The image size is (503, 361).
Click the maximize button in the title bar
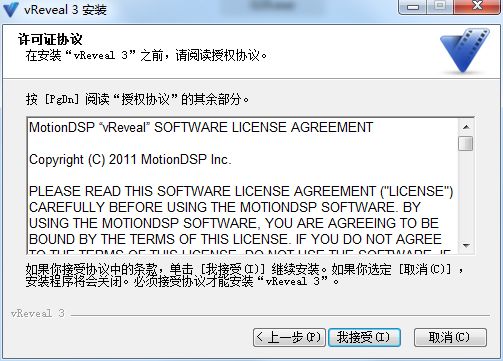[440, 7]
